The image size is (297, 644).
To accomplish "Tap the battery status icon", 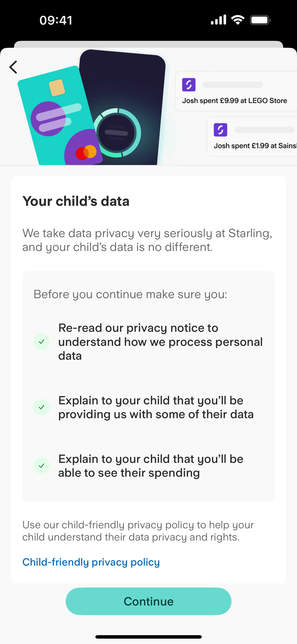I will pos(260,20).
